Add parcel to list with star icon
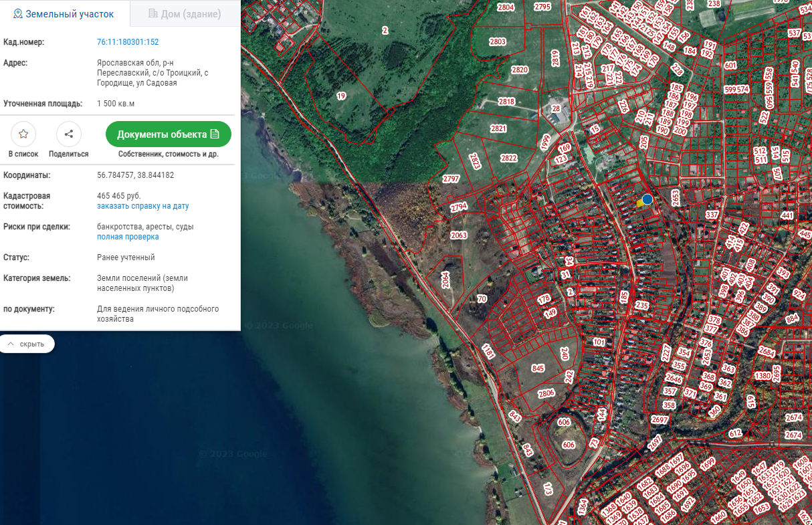The height and width of the screenshot is (525, 812). [x=23, y=134]
